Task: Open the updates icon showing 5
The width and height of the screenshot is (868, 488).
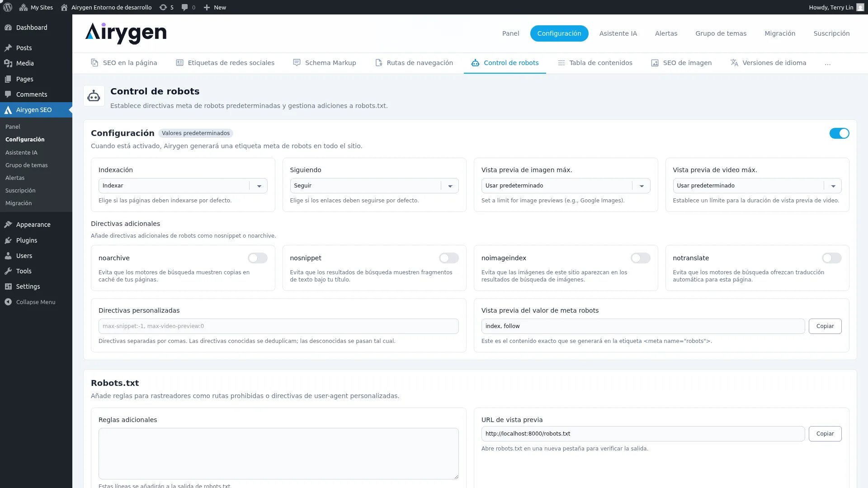Action: [163, 7]
